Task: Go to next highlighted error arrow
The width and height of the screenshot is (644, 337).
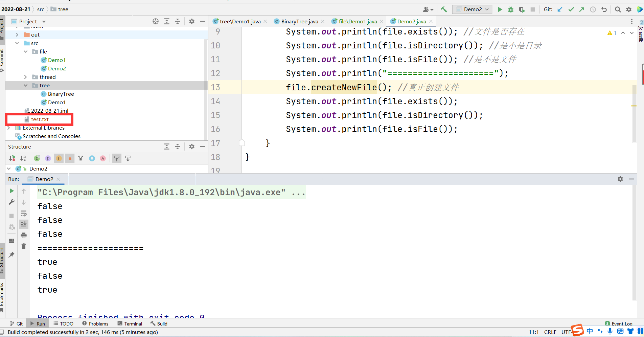Action: tap(632, 33)
